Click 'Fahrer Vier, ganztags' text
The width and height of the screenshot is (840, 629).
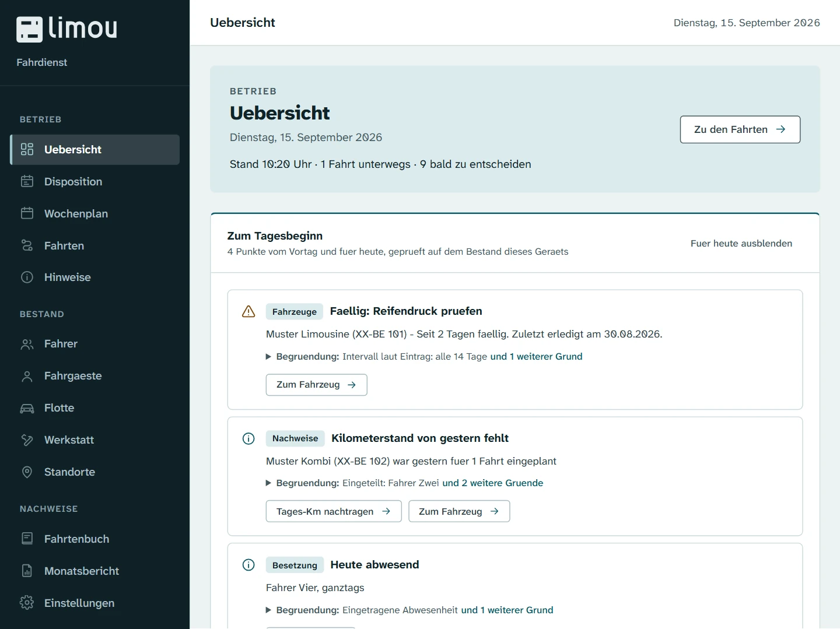tap(315, 588)
